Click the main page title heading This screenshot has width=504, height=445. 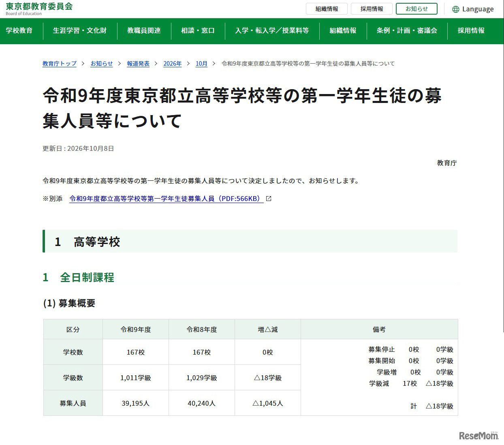[242, 108]
